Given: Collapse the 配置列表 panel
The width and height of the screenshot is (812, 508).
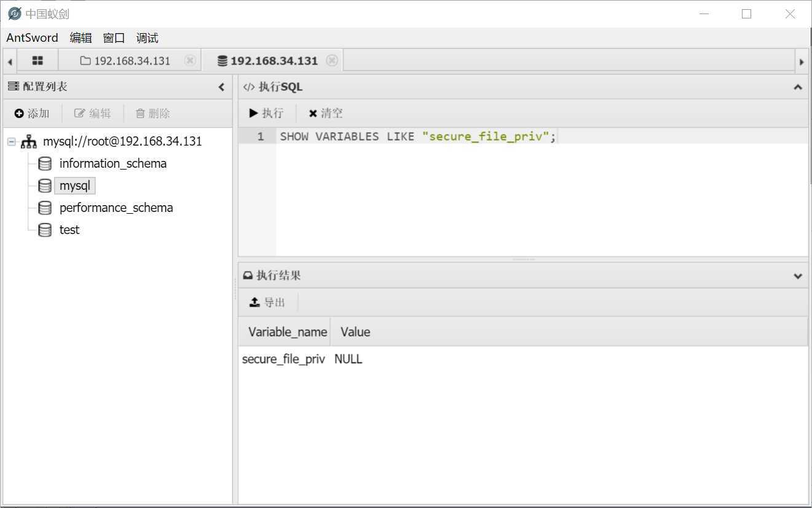Looking at the screenshot, I should click(x=221, y=87).
